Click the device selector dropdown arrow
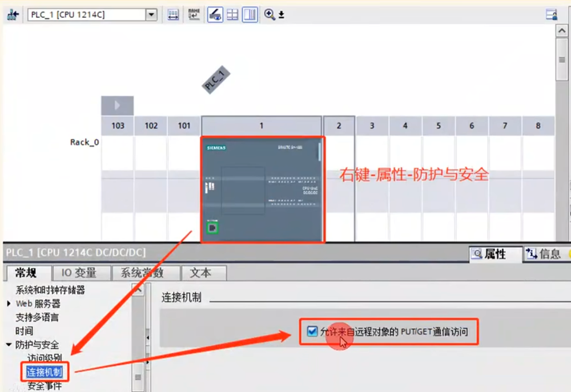Screen dimensions: 571x392 click(x=151, y=15)
